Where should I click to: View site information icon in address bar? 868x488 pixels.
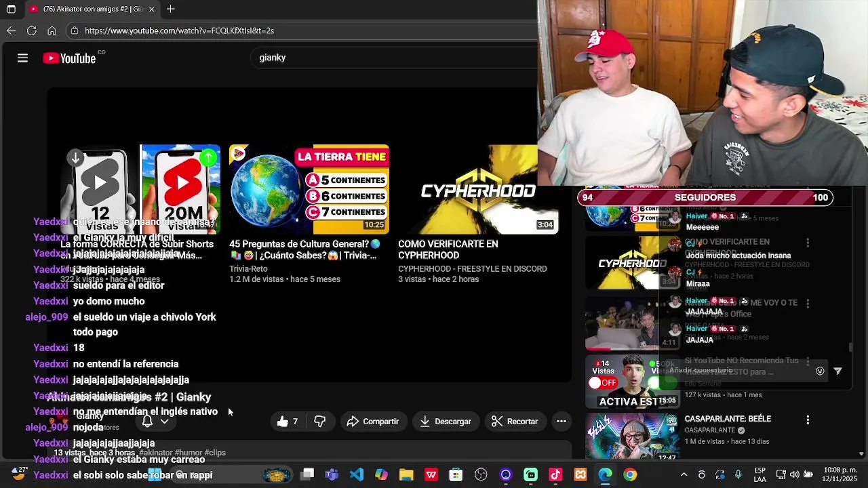tap(75, 30)
